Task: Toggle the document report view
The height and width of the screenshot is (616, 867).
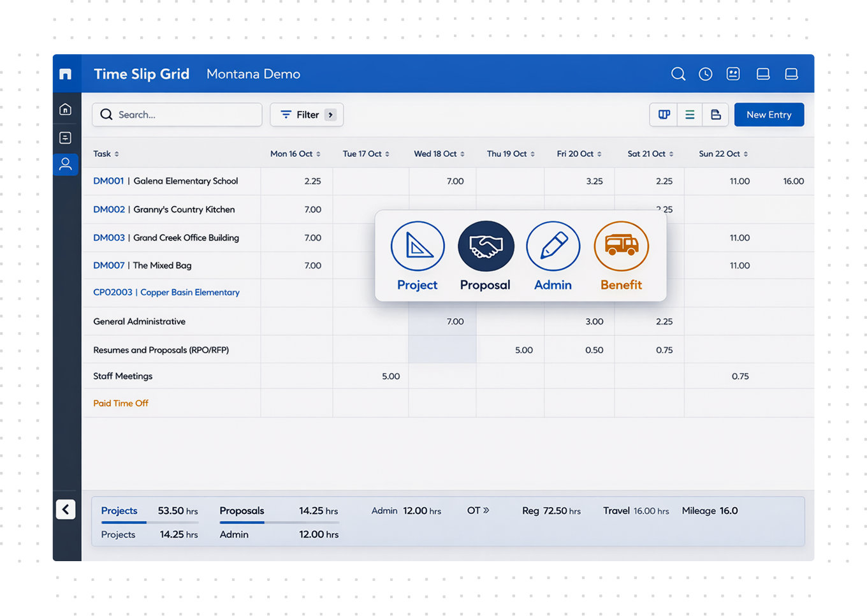Action: (715, 115)
